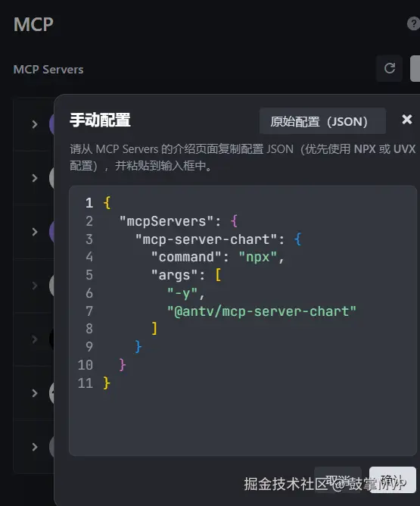Click the gray button beside the refresh icon
This screenshot has height=506, width=420.
pyautogui.click(x=415, y=68)
